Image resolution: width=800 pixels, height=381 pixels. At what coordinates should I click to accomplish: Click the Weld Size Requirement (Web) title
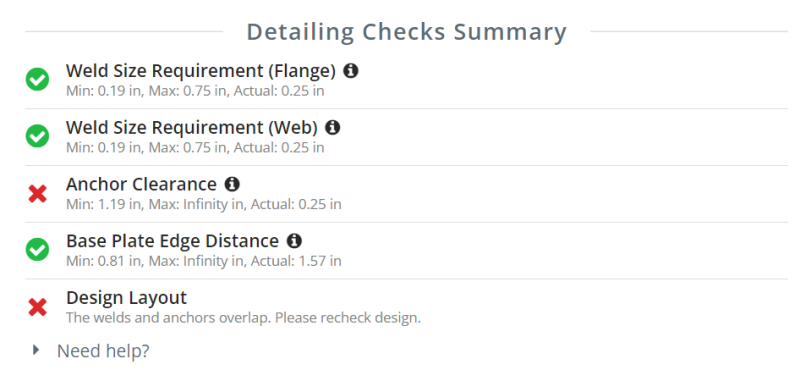(x=192, y=128)
